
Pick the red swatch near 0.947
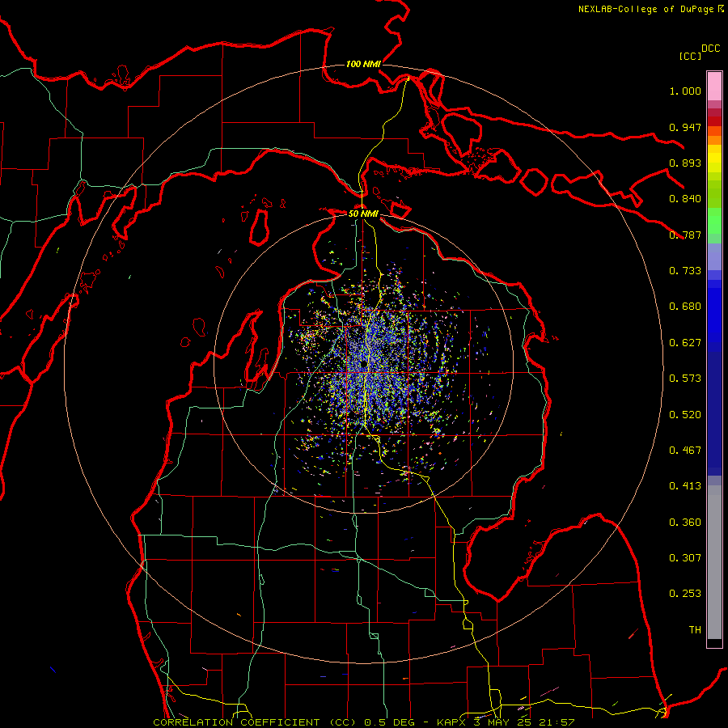[x=714, y=121]
